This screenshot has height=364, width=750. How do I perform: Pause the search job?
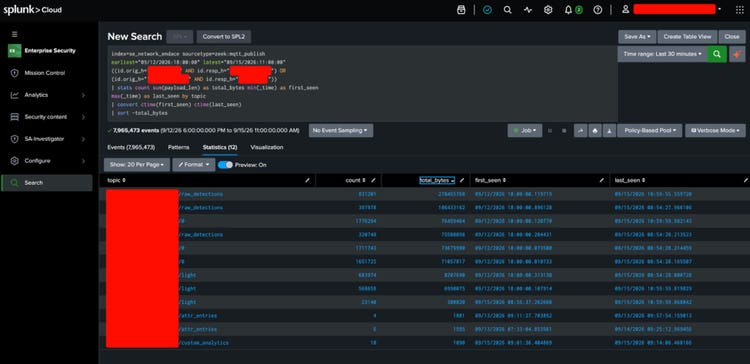pos(549,131)
